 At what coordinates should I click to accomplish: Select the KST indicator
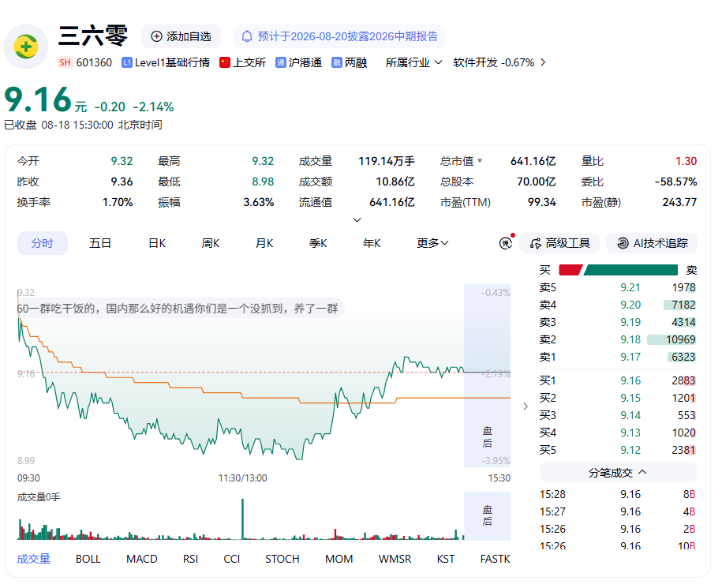point(446,559)
